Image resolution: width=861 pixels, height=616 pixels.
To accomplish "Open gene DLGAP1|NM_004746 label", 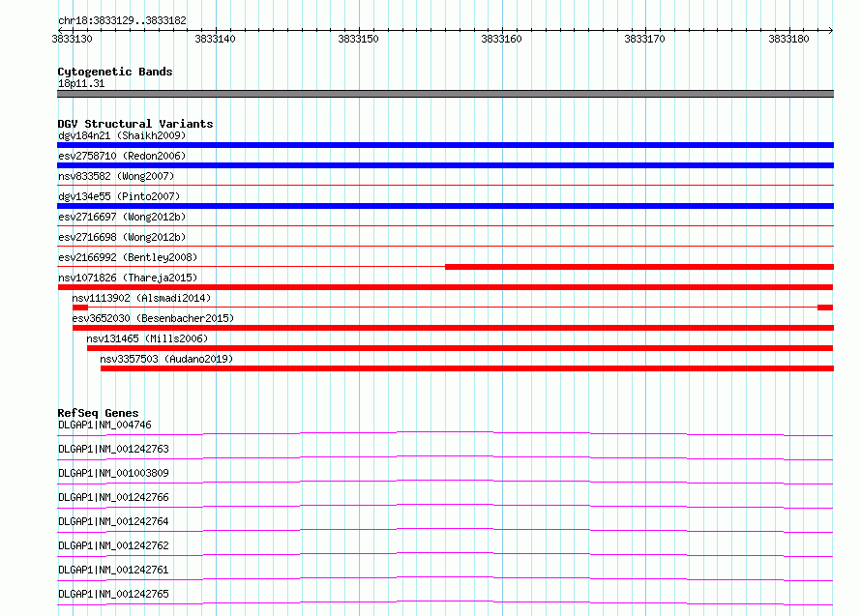I will click(x=104, y=425).
